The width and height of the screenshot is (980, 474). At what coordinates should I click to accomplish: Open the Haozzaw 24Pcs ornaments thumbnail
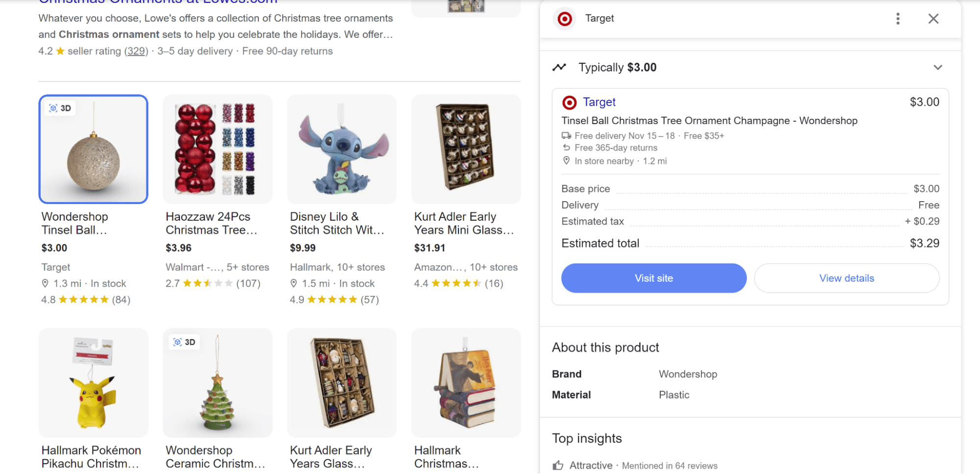point(217,149)
